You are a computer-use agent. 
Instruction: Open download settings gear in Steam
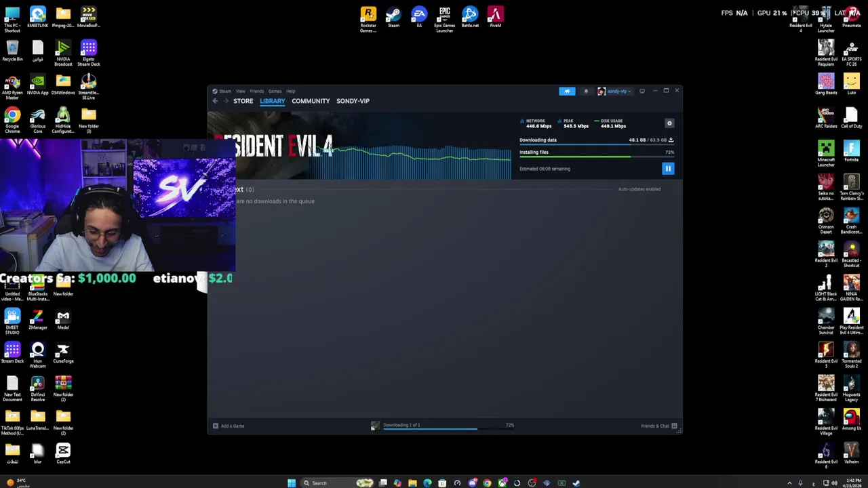(x=669, y=123)
